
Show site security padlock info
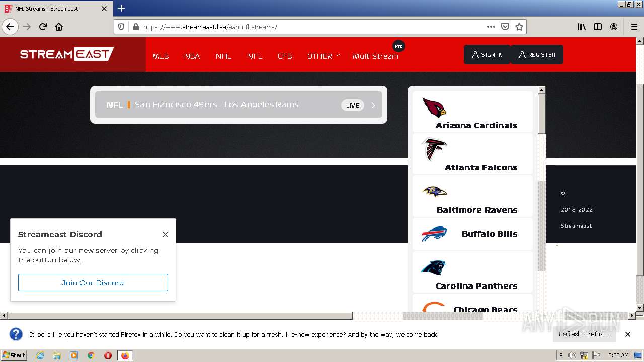135,27
